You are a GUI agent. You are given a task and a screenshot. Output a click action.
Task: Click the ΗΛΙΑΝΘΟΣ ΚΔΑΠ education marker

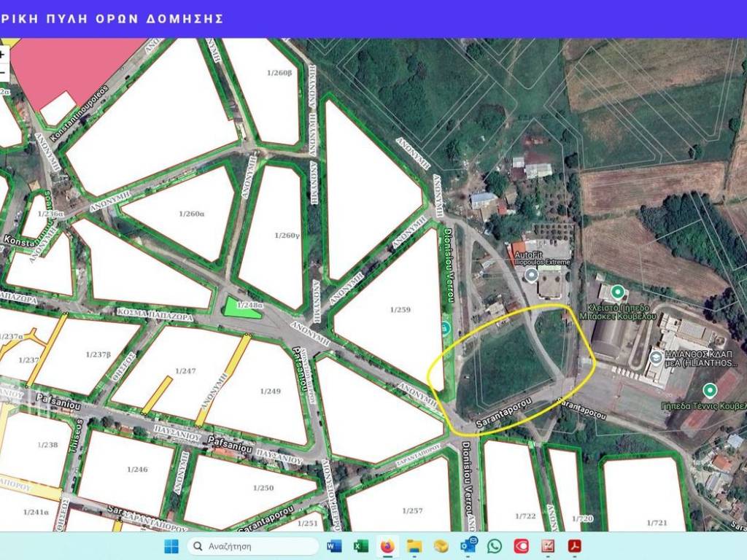[x=655, y=357]
